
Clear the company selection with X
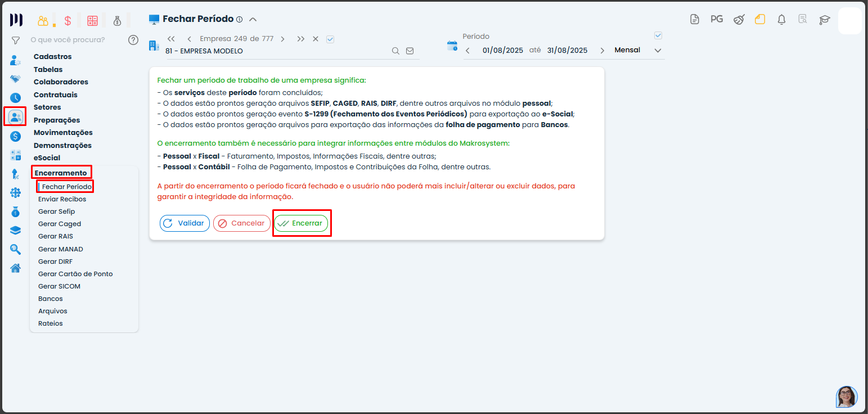(316, 39)
